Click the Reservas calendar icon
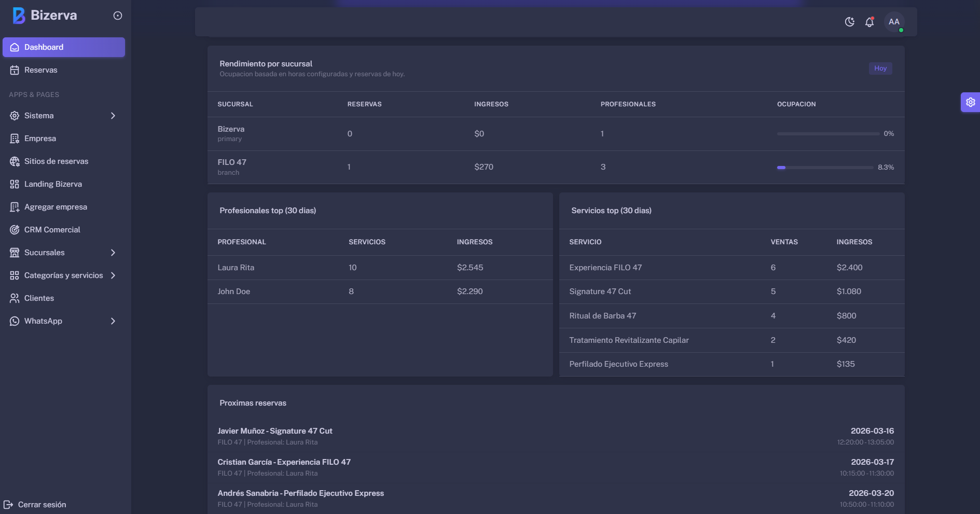980x514 pixels. (x=15, y=70)
